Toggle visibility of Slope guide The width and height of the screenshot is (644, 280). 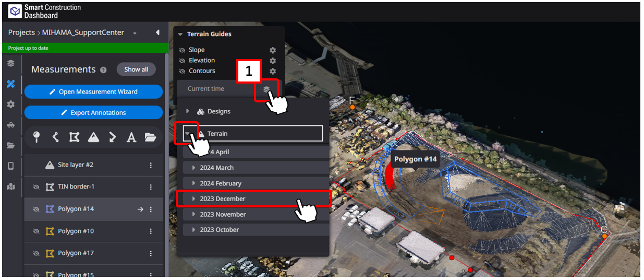coord(182,50)
